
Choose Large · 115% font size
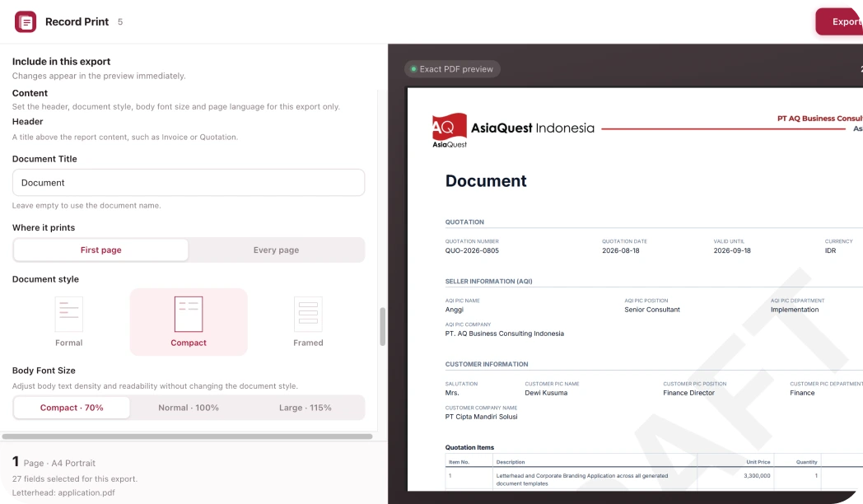[305, 408]
